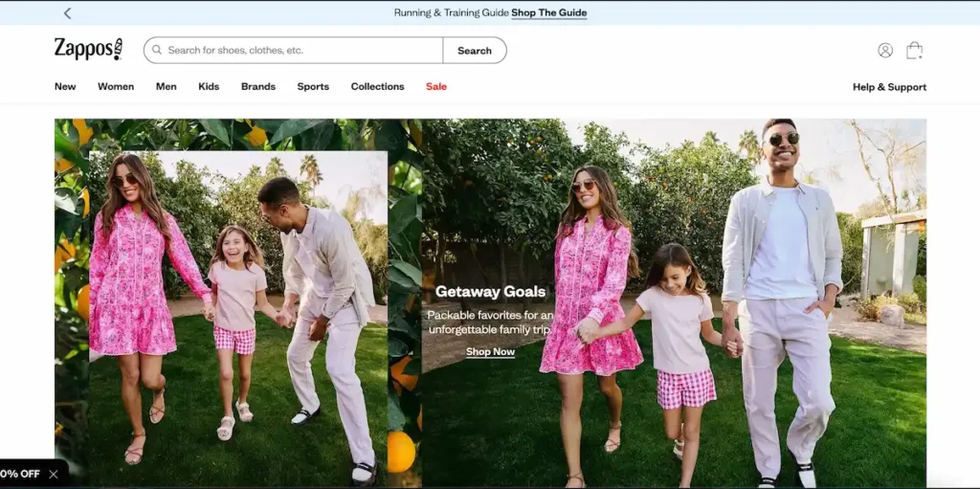980x489 pixels.
Task: Open the Sports menu
Action: 313,87
